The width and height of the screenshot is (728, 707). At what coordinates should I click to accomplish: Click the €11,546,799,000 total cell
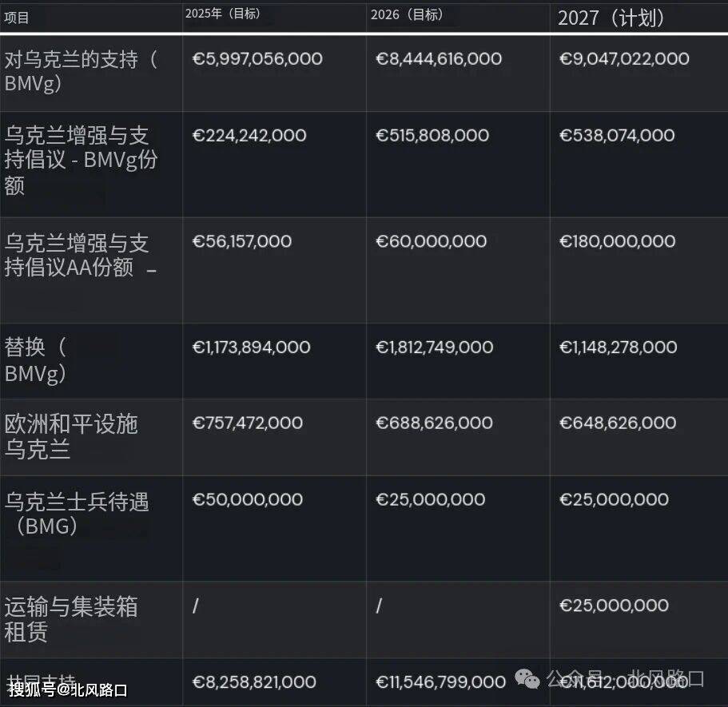440,681
